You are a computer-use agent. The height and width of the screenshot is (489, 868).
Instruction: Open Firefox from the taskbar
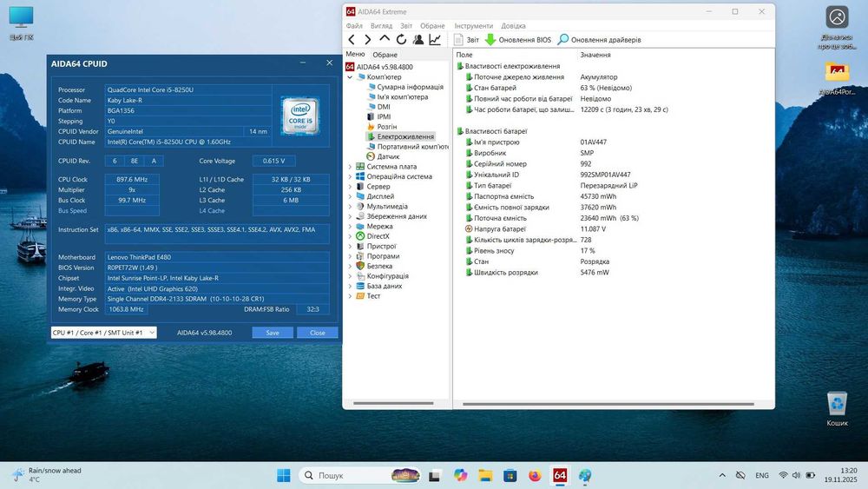pyautogui.click(x=535, y=475)
